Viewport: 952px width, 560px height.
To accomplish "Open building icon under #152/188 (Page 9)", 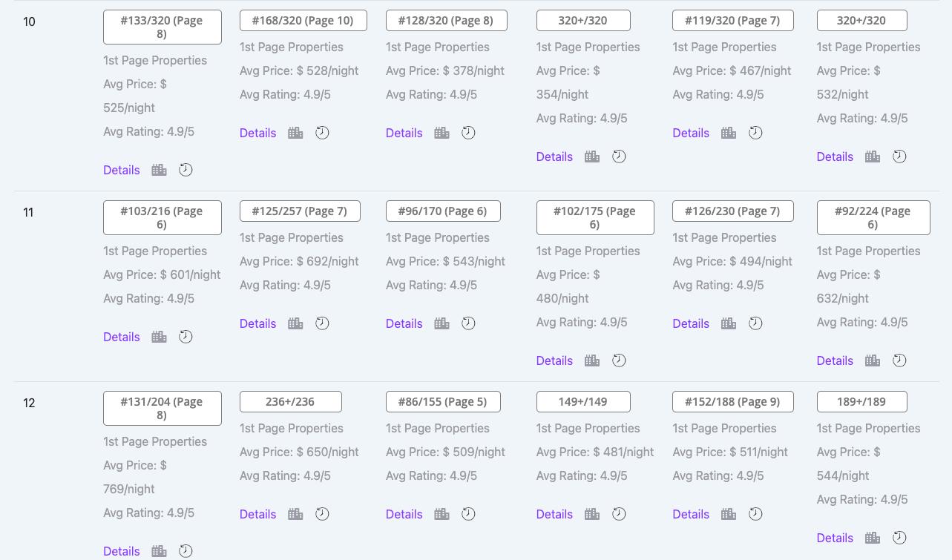I will point(729,514).
